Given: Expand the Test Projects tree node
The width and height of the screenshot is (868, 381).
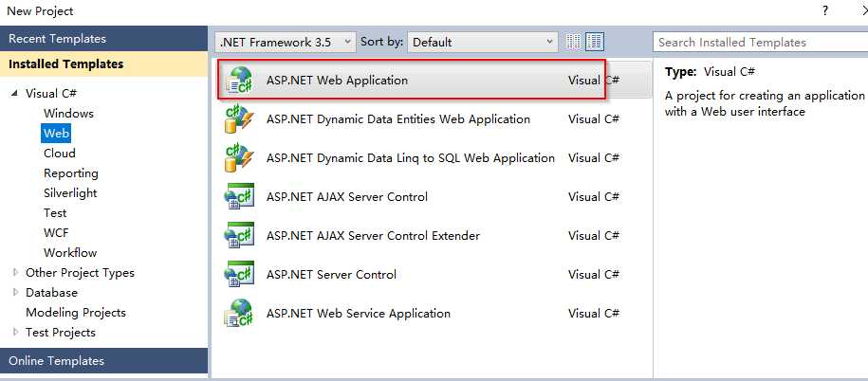Looking at the screenshot, I should point(15,333).
